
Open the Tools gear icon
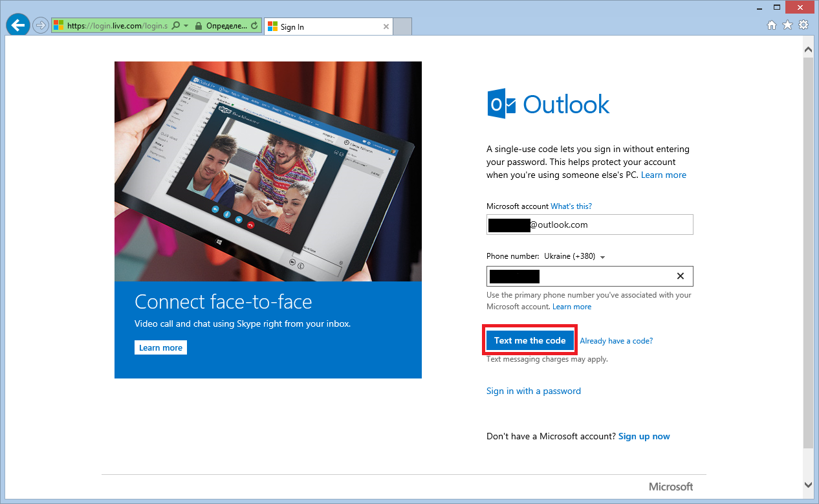click(x=803, y=25)
